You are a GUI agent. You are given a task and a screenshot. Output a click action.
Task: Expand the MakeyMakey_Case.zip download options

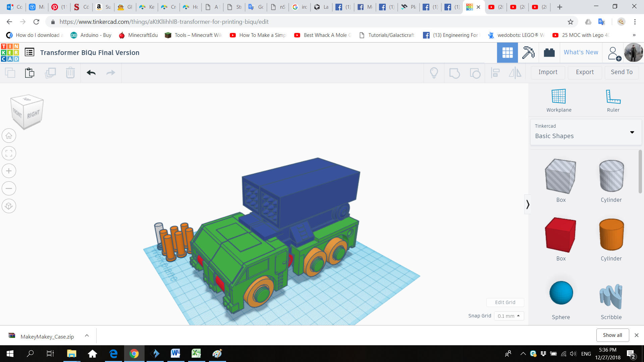point(87,336)
